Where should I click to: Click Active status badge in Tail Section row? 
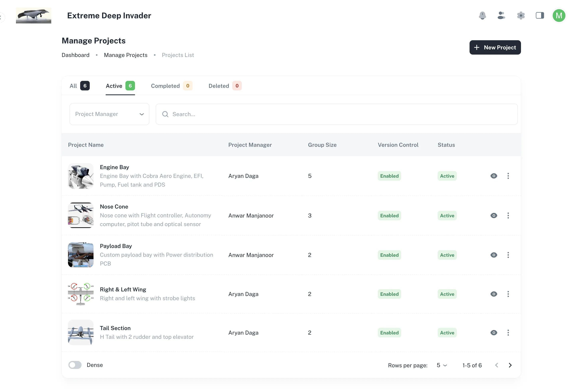[447, 332]
